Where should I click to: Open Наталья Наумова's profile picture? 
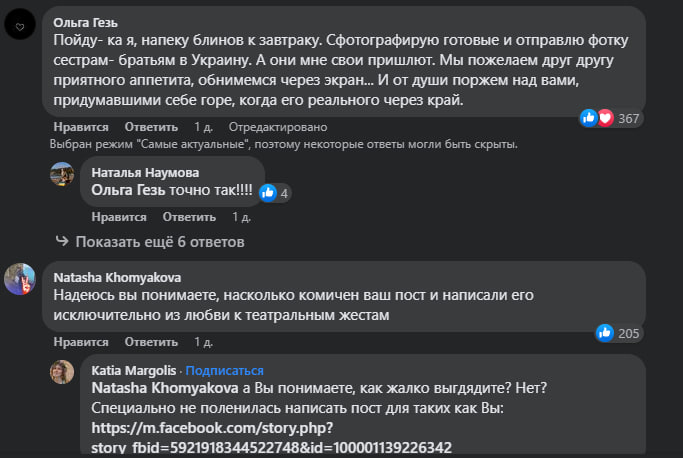(63, 176)
